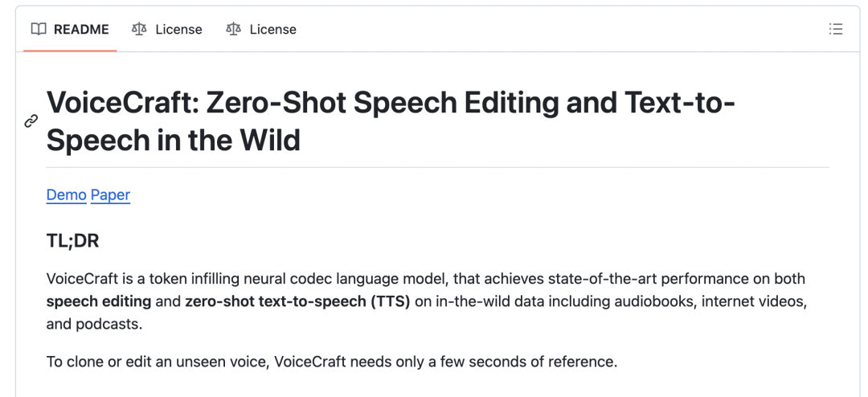Click the heading anchor link icon
This screenshot has height=397, width=868.
click(x=31, y=121)
